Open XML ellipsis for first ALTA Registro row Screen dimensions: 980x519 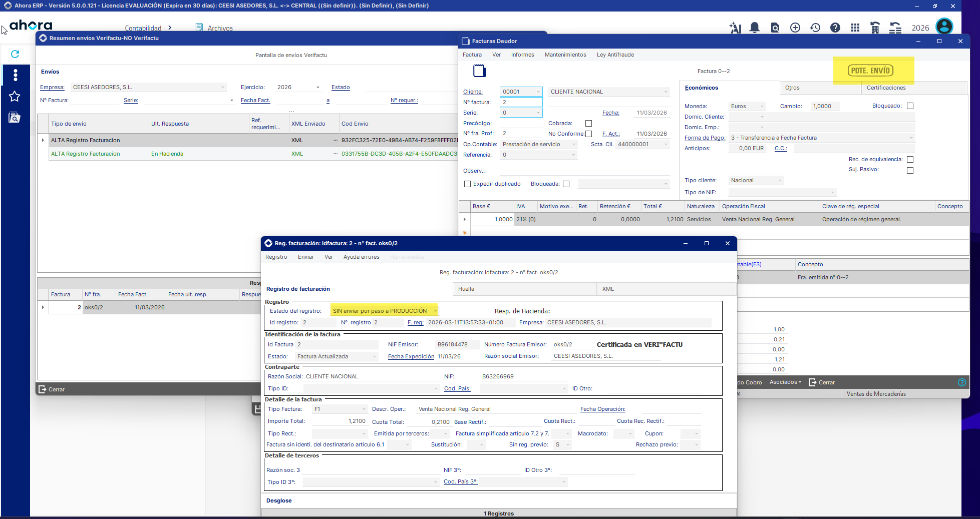pos(336,140)
